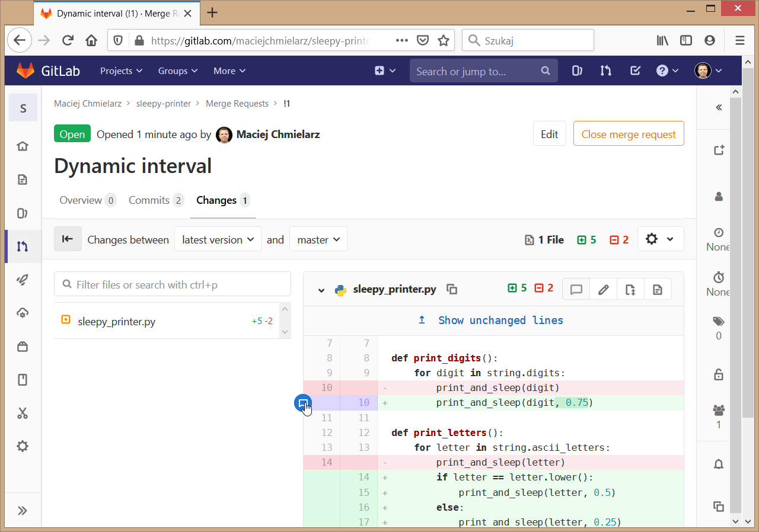Collapse the right sidebar with chevrons
Image resolution: width=759 pixels, height=532 pixels.
coord(719,107)
